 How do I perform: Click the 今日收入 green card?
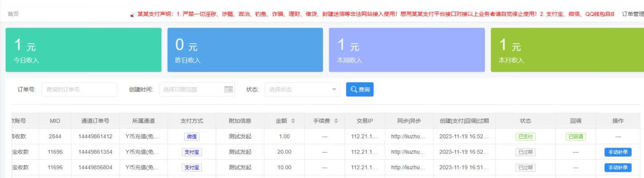tap(84, 50)
